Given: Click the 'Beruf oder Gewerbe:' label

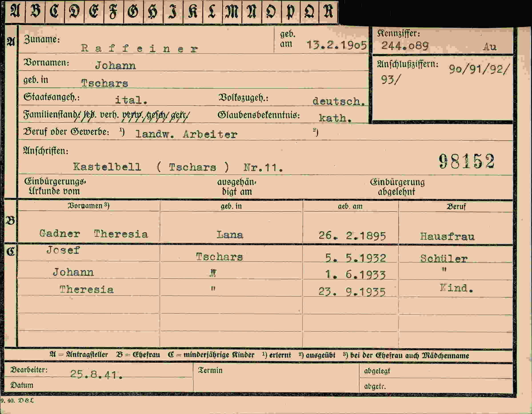Looking at the screenshot, I should click(x=66, y=132).
